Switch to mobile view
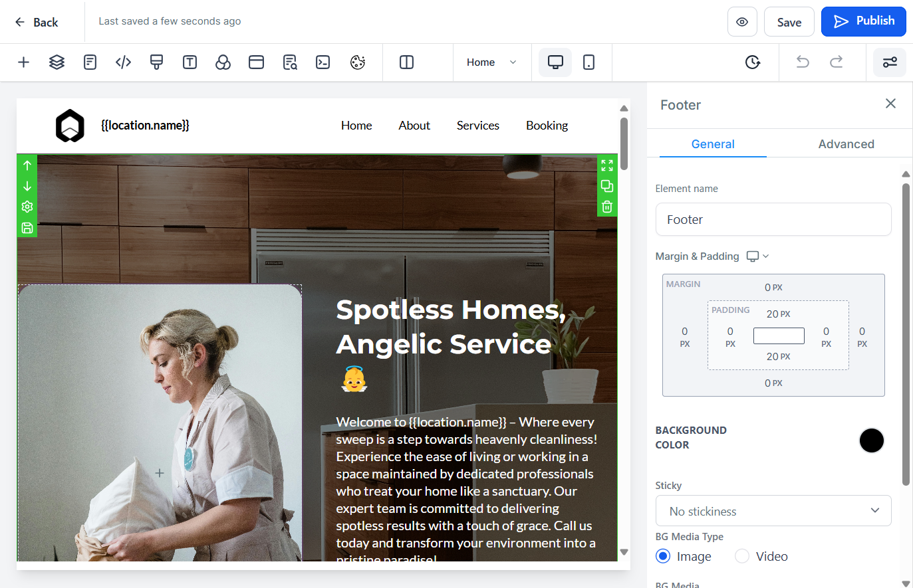This screenshot has height=588, width=913. 588,62
